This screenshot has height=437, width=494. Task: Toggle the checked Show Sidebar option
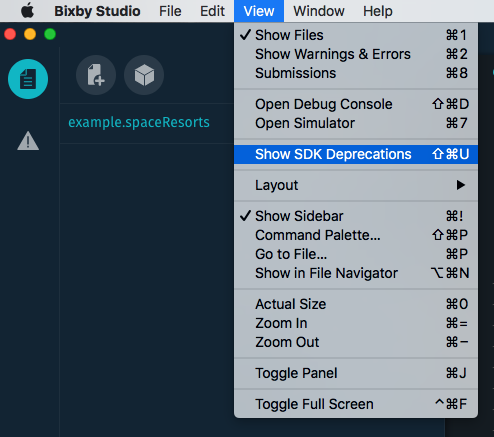pyautogui.click(x=356, y=216)
